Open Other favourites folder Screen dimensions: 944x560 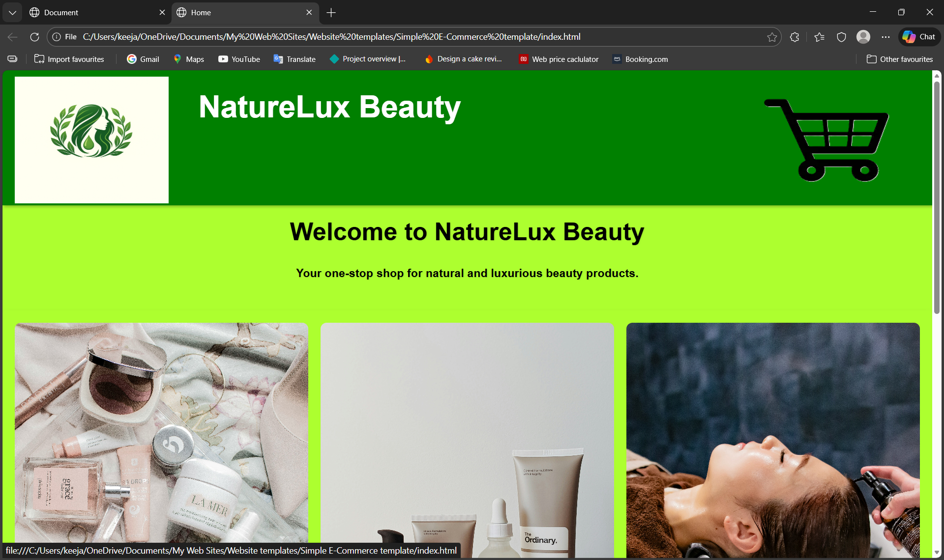(x=899, y=59)
